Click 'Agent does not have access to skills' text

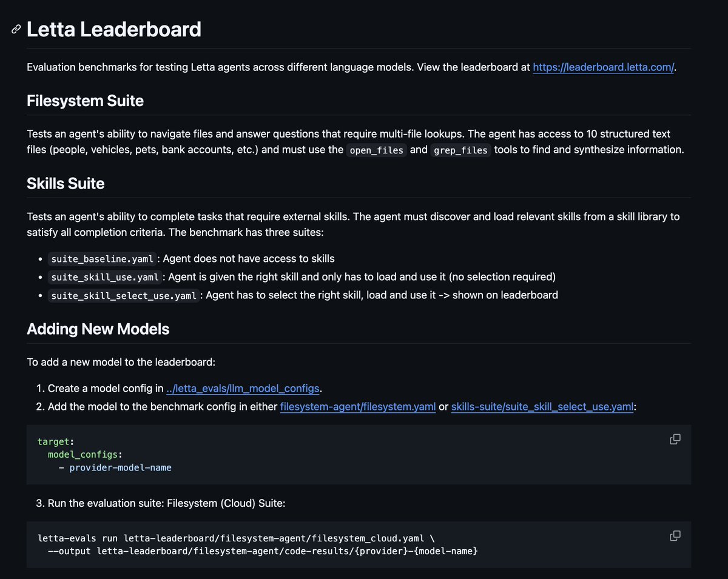[249, 259]
